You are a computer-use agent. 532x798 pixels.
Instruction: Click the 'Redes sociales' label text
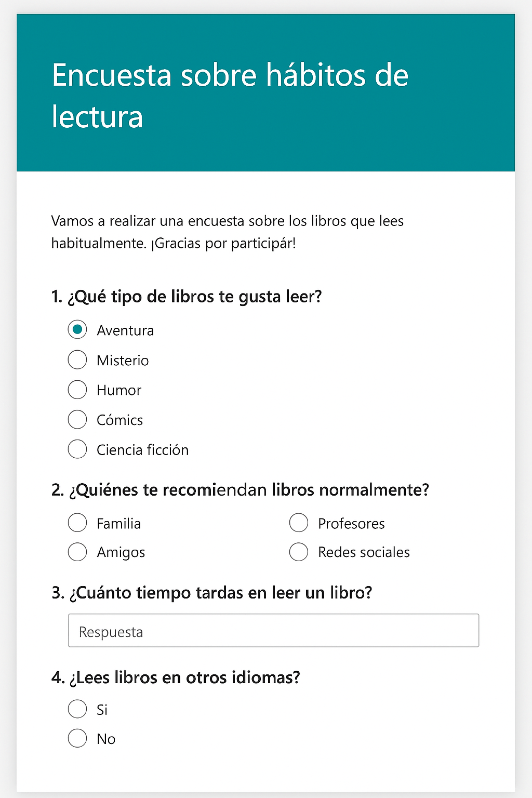pyautogui.click(x=364, y=552)
